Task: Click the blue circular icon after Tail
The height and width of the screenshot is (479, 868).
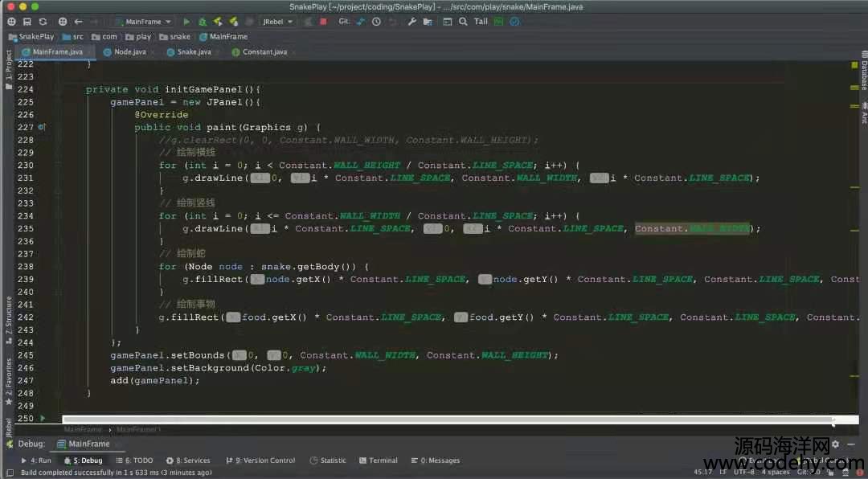Action: [515, 22]
